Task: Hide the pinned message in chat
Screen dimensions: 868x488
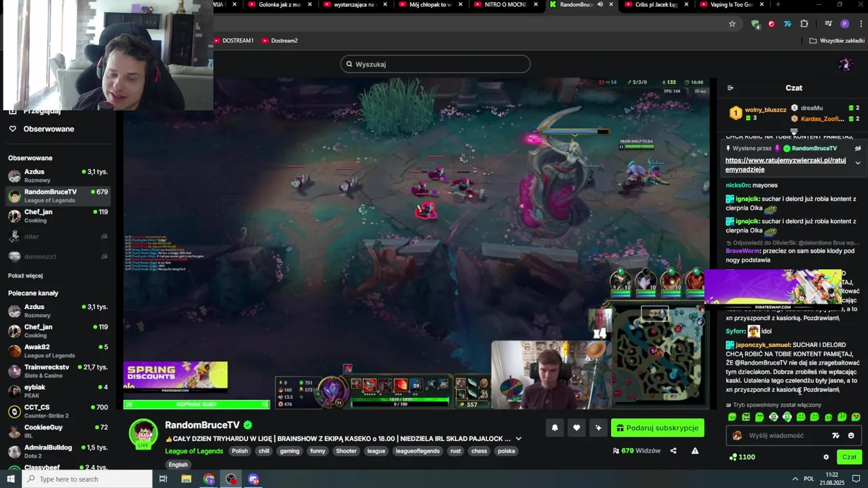Action: [x=857, y=148]
